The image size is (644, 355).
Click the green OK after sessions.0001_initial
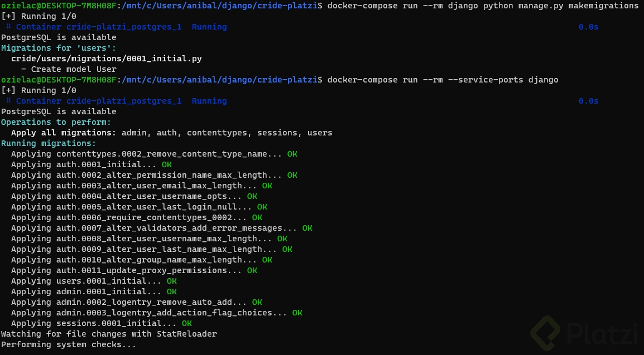[187, 323]
